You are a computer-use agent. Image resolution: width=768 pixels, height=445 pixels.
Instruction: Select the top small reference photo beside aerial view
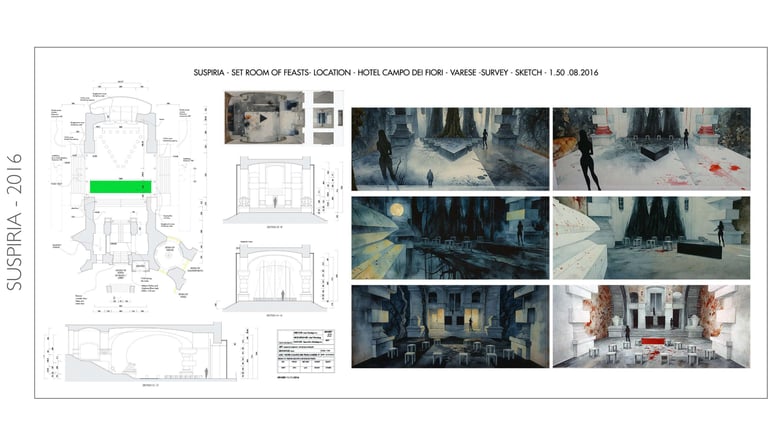pyautogui.click(x=323, y=97)
